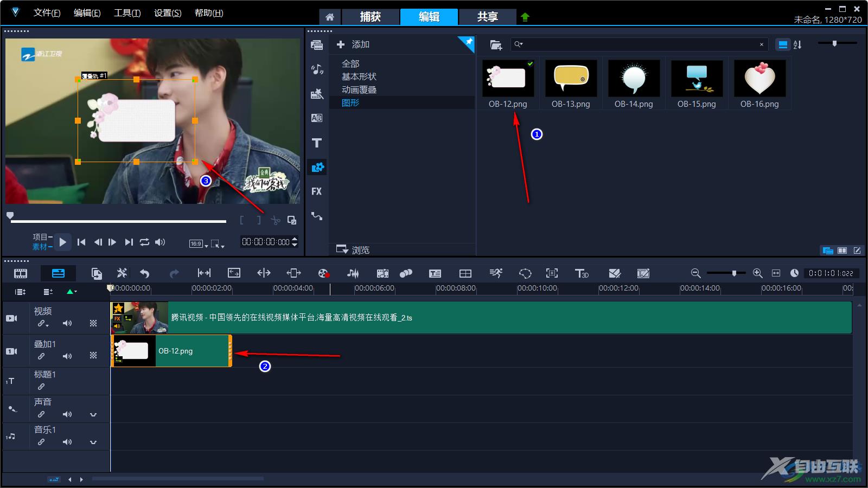The width and height of the screenshot is (868, 488).
Task: Mute the 声音 track audio
Action: [x=67, y=414]
